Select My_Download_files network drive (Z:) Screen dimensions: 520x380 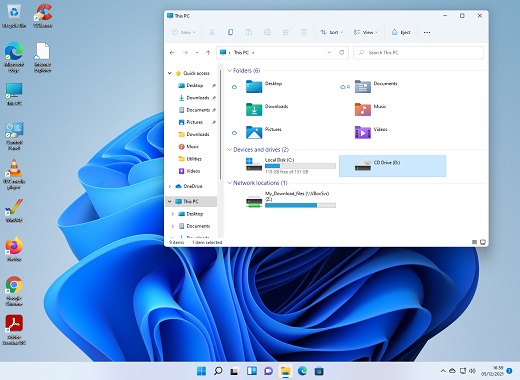click(290, 199)
